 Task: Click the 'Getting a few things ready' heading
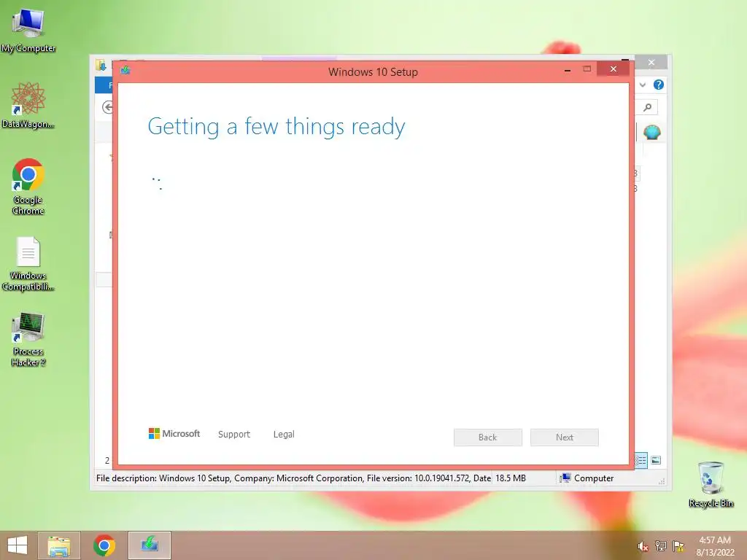coord(276,127)
